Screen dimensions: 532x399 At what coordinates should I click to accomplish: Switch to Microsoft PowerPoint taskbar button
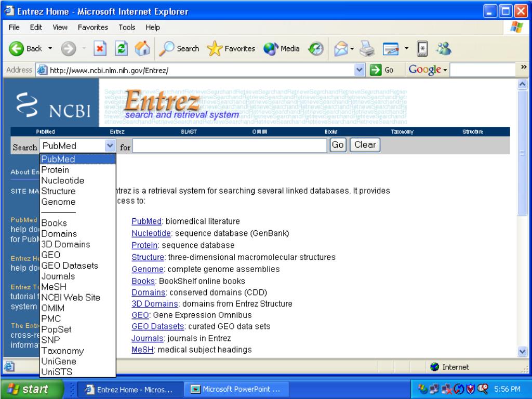pyautogui.click(x=236, y=389)
